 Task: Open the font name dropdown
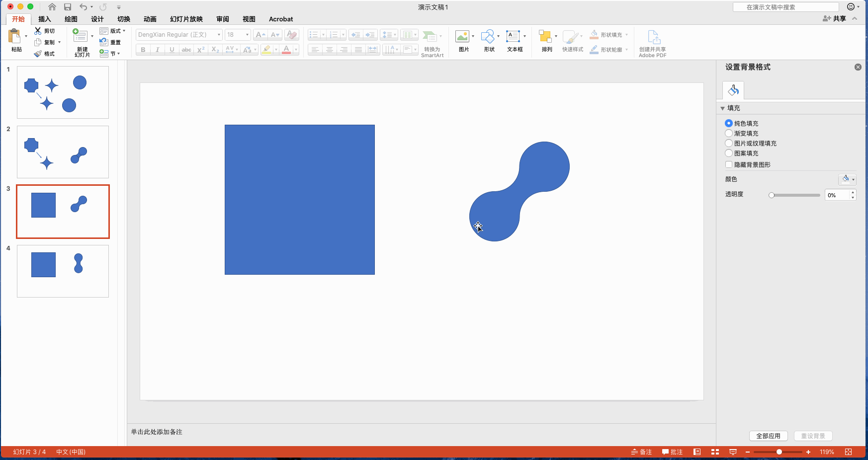(x=219, y=35)
